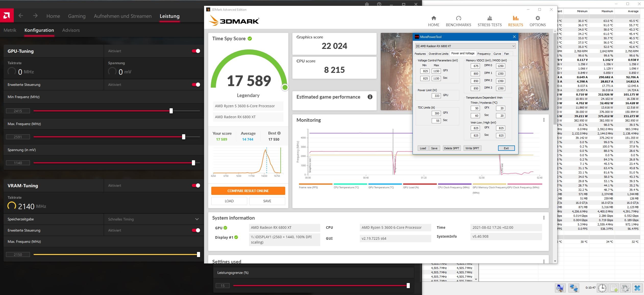Click the AMD software help icon
This screenshot has width=644, height=295.
point(379,4)
